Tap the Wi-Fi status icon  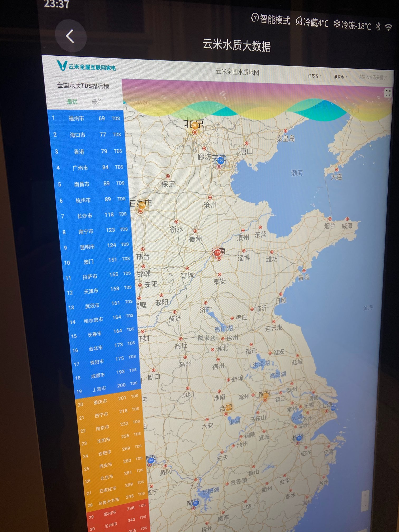[388, 27]
